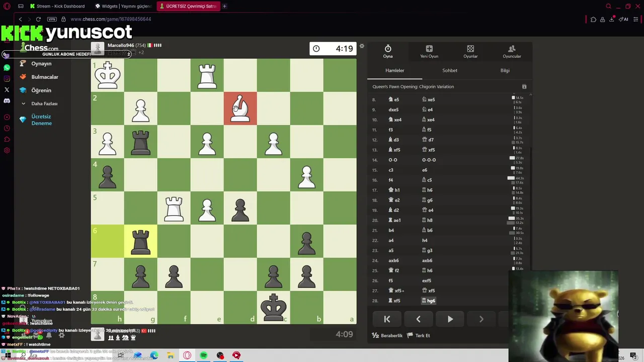Open the opening book icon beside Chigorin Variation
Image resolution: width=644 pixels, height=362 pixels.
[x=524, y=87]
